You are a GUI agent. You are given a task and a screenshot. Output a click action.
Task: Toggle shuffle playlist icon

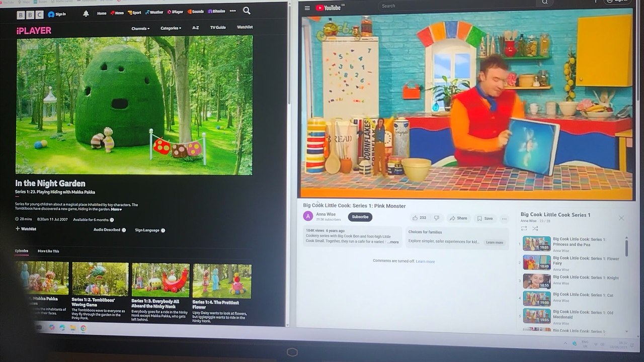point(535,228)
